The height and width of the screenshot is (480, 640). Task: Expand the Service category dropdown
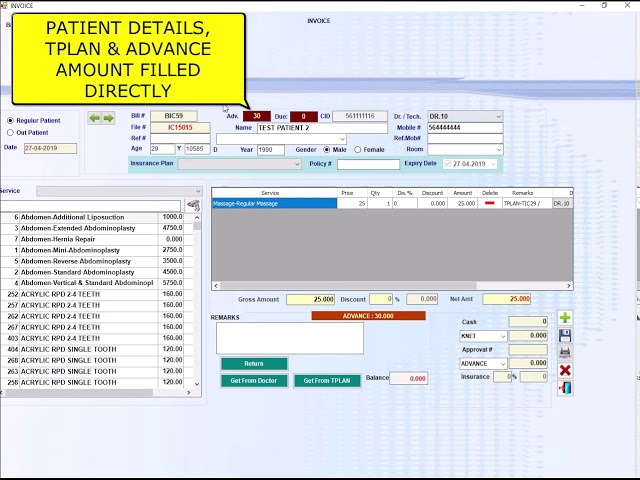pyautogui.click(x=198, y=191)
